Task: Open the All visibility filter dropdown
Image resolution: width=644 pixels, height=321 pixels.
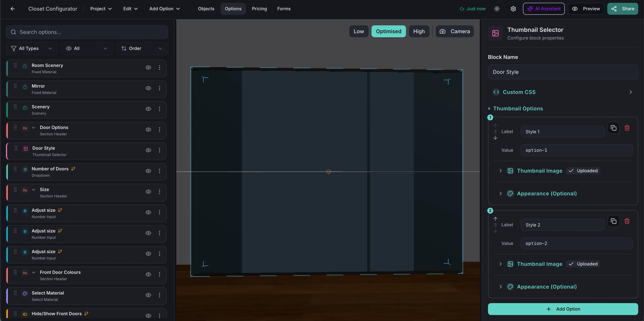Action: click(x=87, y=48)
